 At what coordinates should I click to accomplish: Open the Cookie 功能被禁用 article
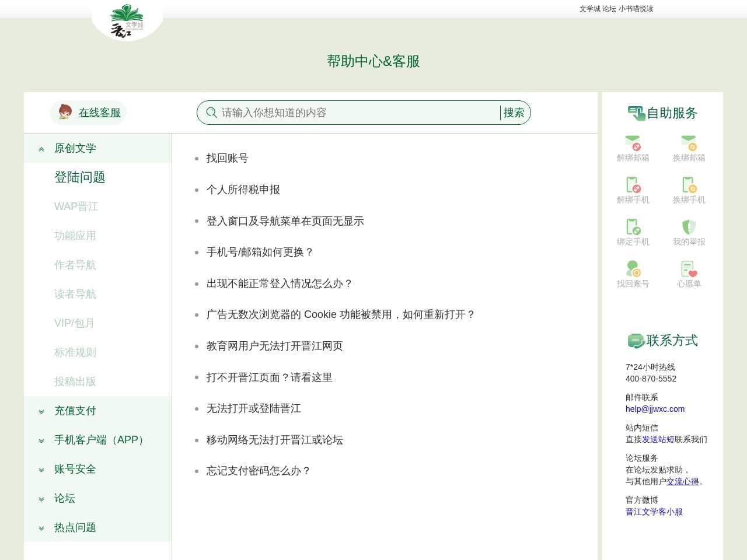click(341, 314)
